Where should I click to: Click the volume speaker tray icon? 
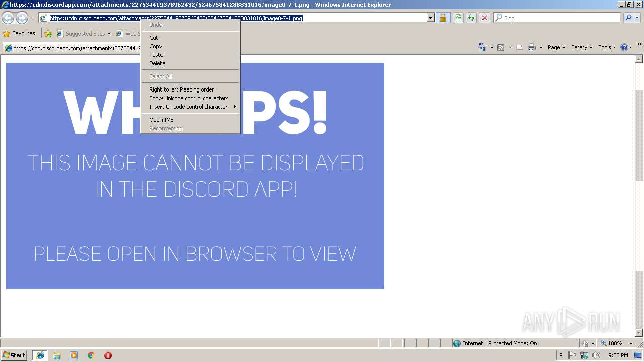(x=596, y=355)
